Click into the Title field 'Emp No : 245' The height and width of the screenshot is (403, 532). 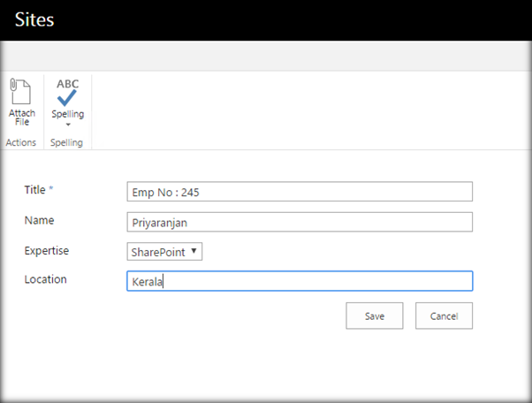[x=300, y=192]
